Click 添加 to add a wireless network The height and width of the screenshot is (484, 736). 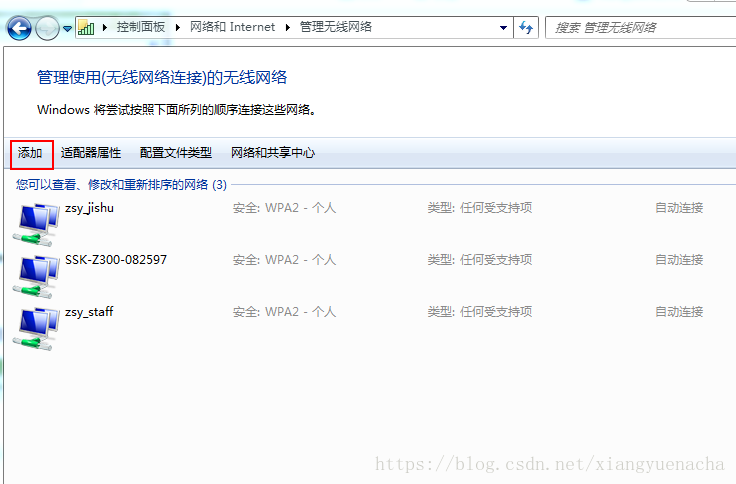[x=31, y=153]
